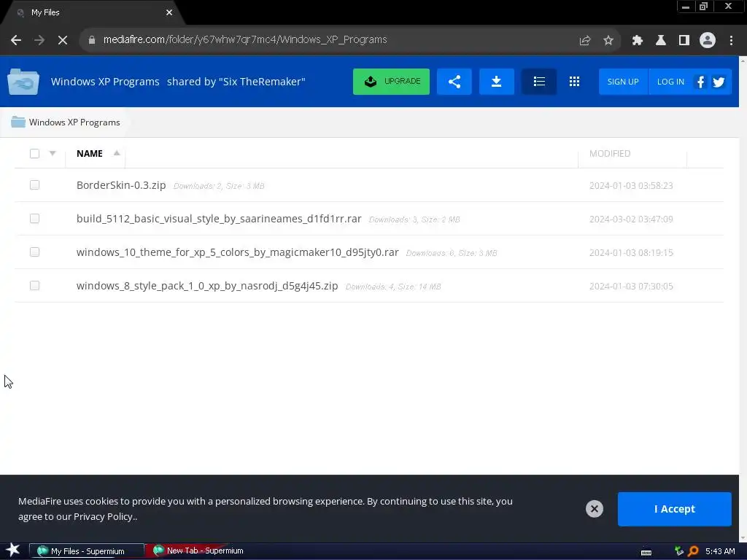The image size is (747, 560).
Task: Switch to New Tab - Supermium taskbar window
Action: click(198, 551)
